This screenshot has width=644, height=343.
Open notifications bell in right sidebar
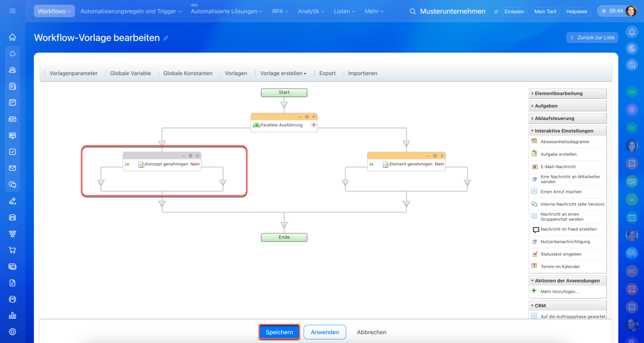631,32
